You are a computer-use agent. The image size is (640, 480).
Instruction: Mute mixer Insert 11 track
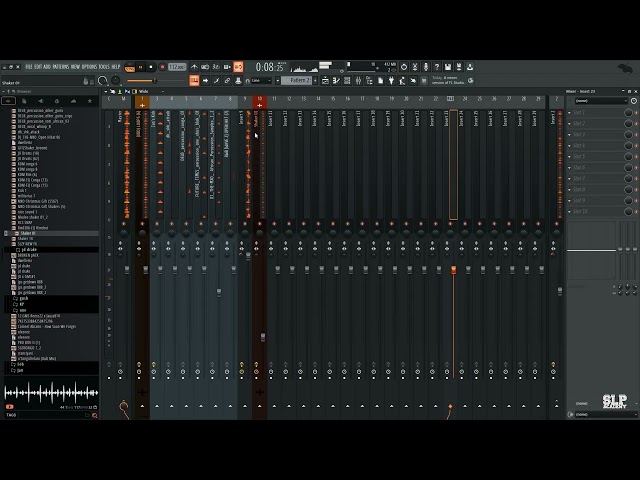pyautogui.click(x=274, y=224)
